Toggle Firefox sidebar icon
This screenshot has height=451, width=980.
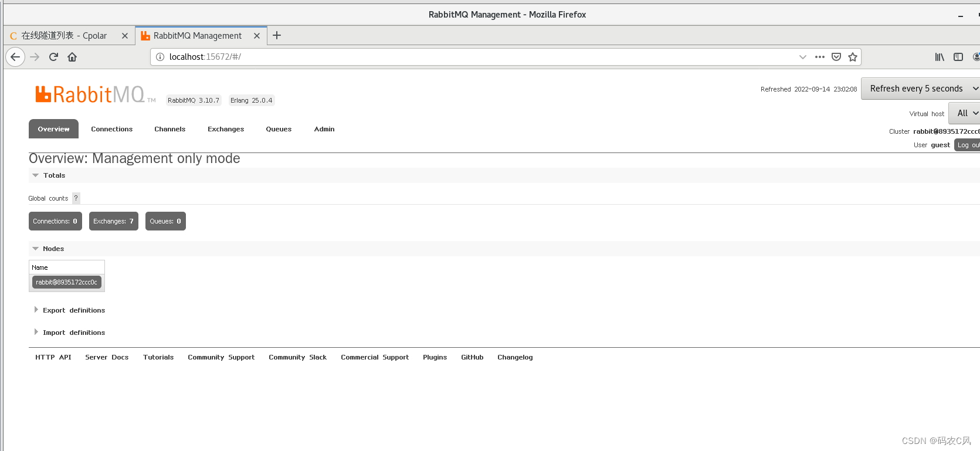pos(958,57)
